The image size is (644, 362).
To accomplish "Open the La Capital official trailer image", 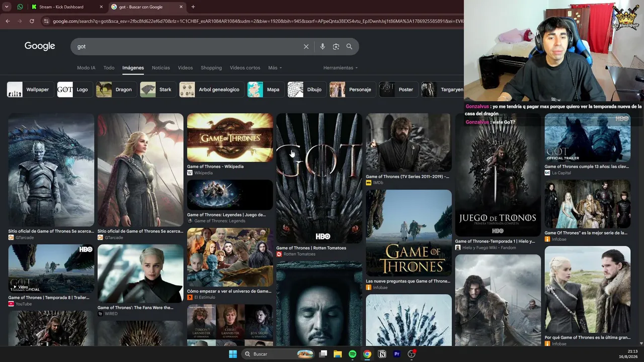I will [x=587, y=137].
